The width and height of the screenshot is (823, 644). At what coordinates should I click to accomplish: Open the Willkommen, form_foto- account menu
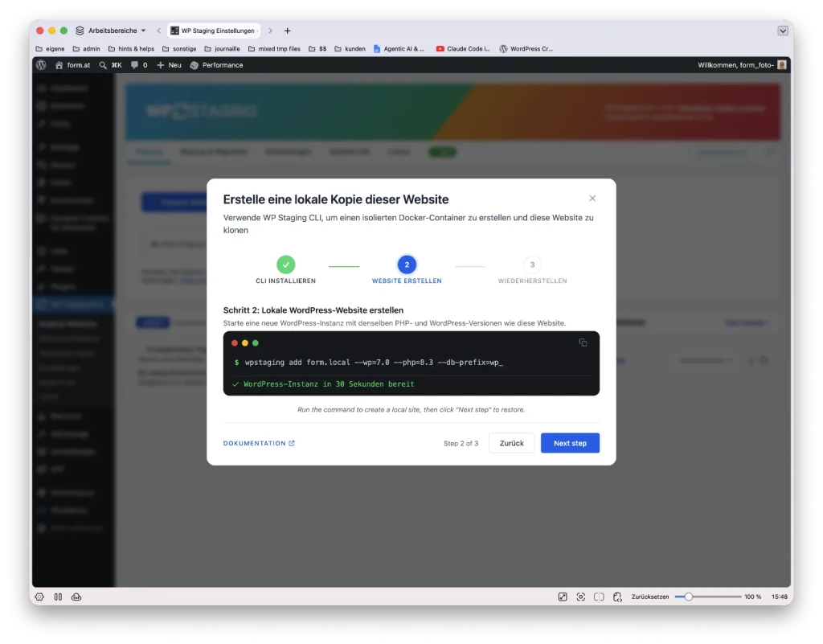pyautogui.click(x=735, y=65)
